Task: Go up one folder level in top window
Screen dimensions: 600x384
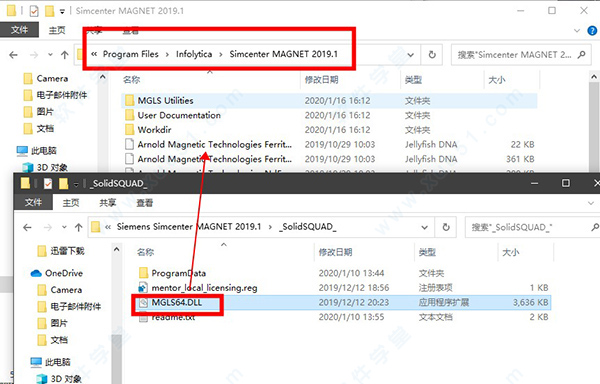Action: pyautogui.click(x=65, y=55)
